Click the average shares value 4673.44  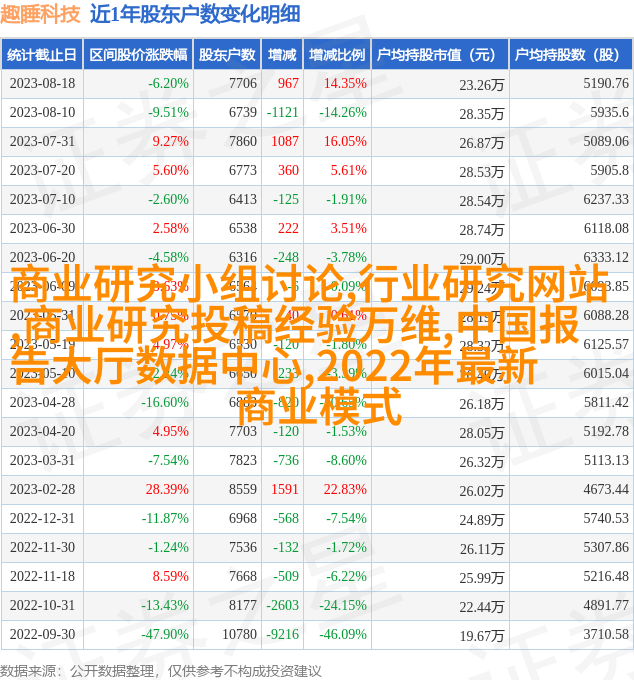click(606, 490)
